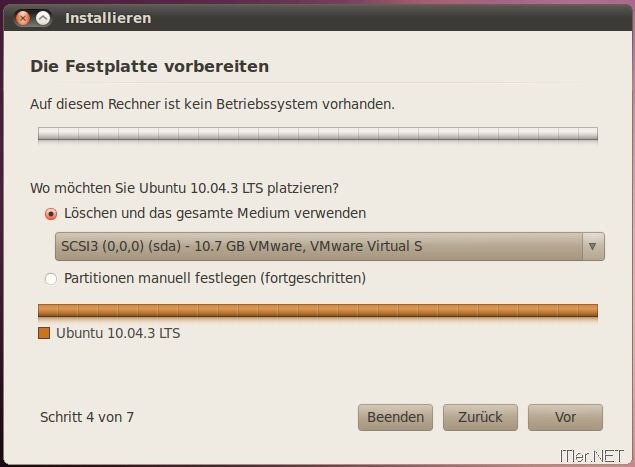Click the ITler.NET watermark logo
Image resolution: width=635 pixels, height=467 pixels.
click(x=592, y=456)
